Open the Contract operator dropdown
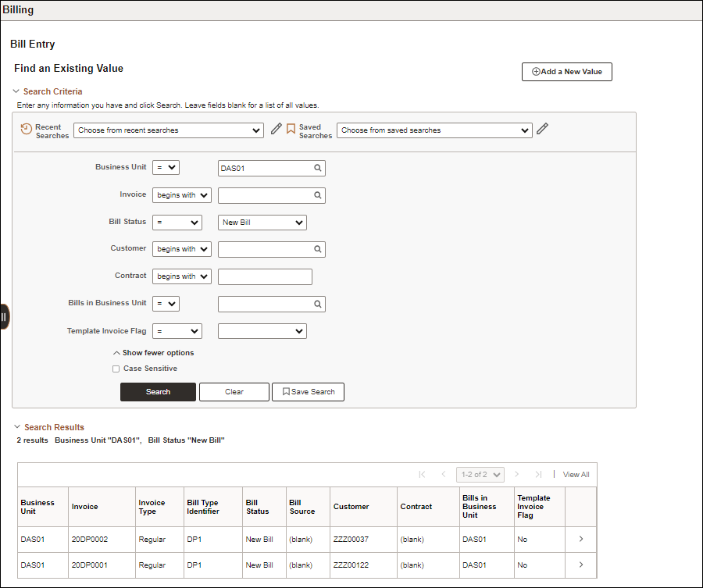 [181, 276]
